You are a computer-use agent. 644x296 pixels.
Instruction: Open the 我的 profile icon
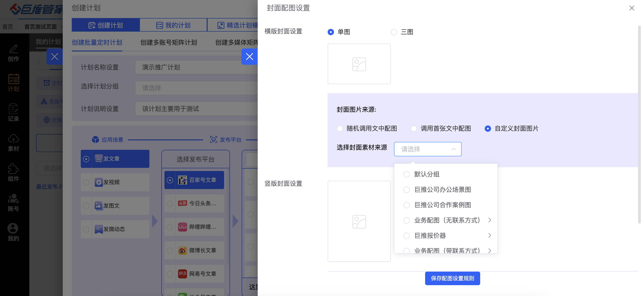pyautogui.click(x=13, y=229)
